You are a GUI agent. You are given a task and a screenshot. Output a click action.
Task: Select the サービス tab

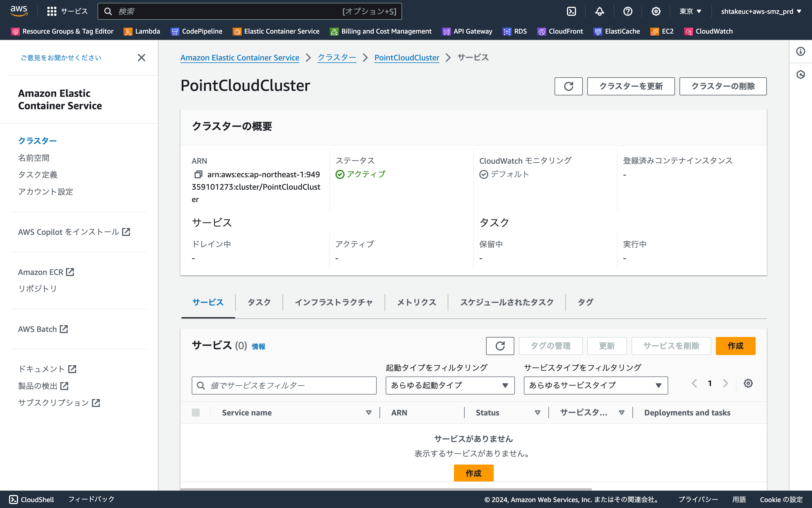pos(208,302)
